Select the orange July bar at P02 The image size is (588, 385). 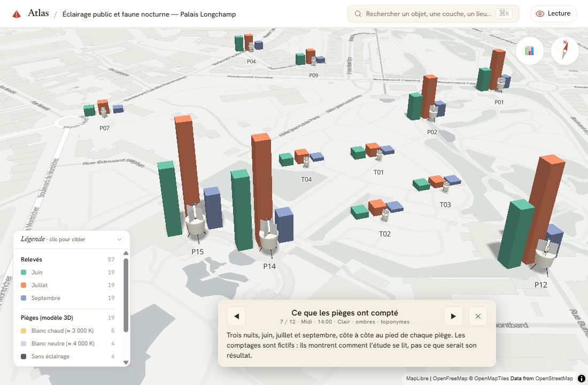[428, 96]
